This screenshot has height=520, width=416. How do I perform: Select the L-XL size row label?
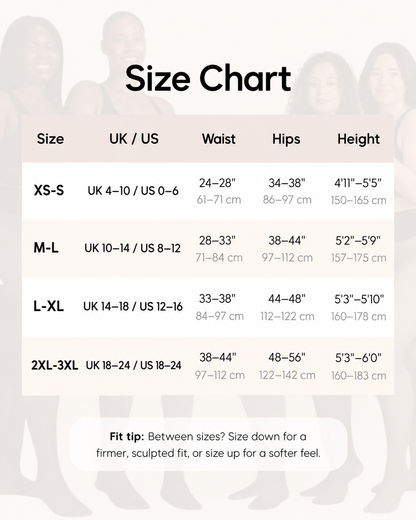pos(49,306)
